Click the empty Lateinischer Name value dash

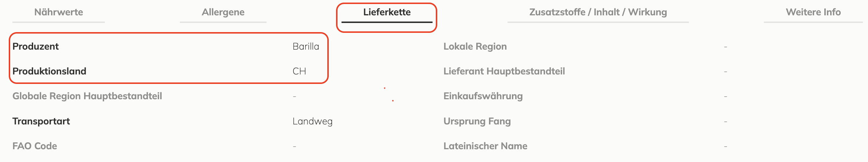click(x=726, y=146)
